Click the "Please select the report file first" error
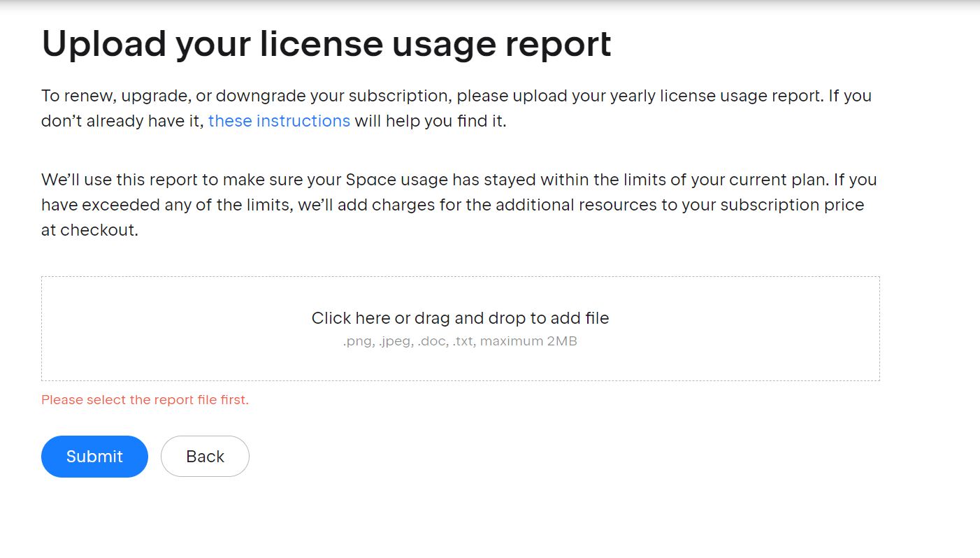Viewport: 980px width, 558px height. [x=145, y=399]
